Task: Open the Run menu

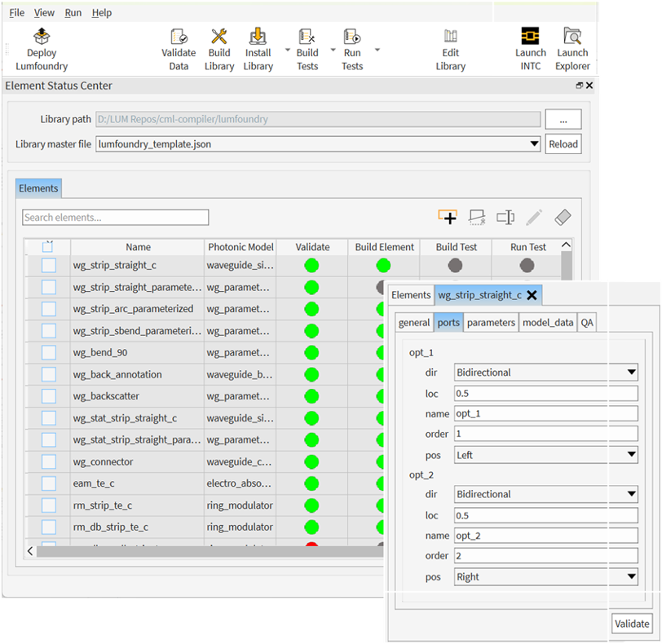Action: 73,13
